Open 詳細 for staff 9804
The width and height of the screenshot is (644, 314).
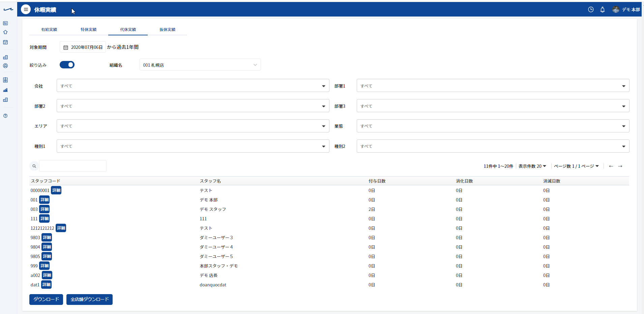[47, 247]
